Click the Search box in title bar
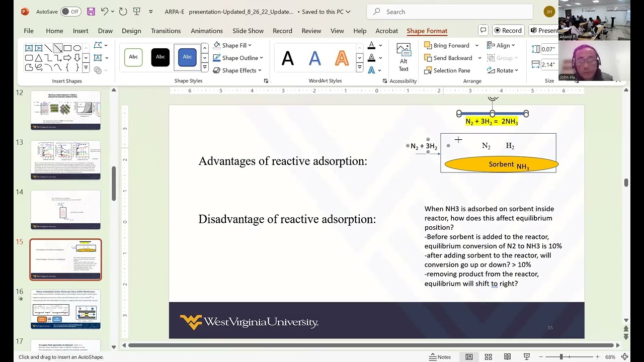644x362 pixels. pos(450,12)
